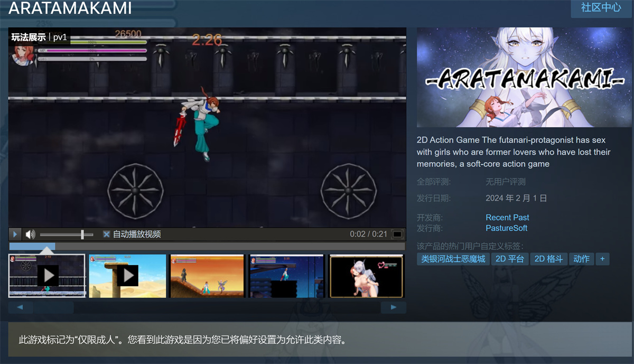Adjust the video volume slider
Viewport: 634px width, 364px height.
[x=67, y=234]
